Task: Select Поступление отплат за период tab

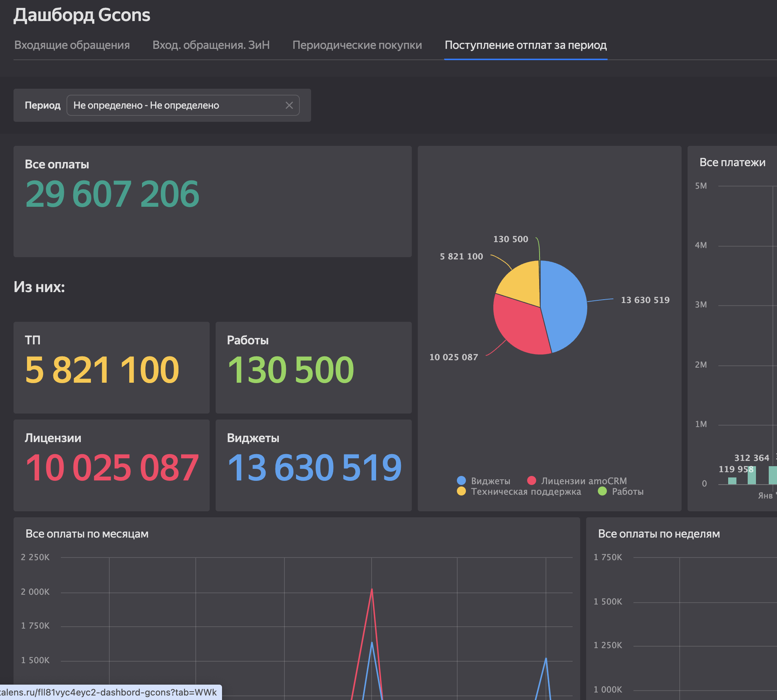Action: pyautogui.click(x=525, y=45)
